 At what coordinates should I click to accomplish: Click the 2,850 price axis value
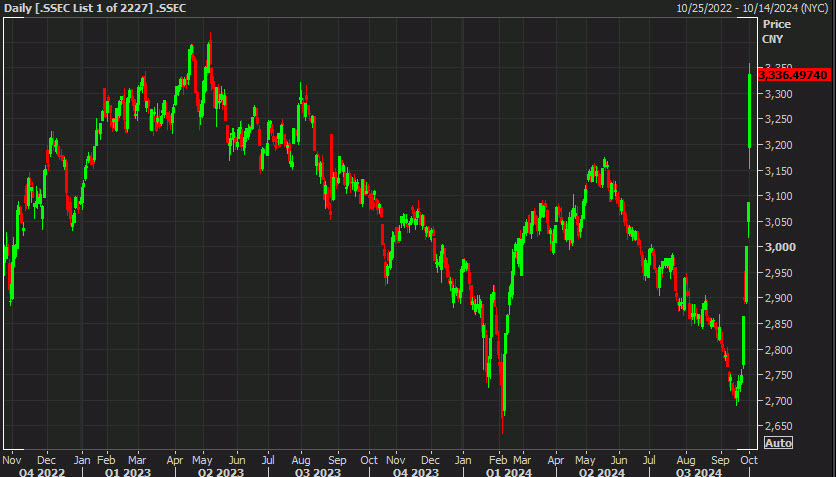point(778,324)
